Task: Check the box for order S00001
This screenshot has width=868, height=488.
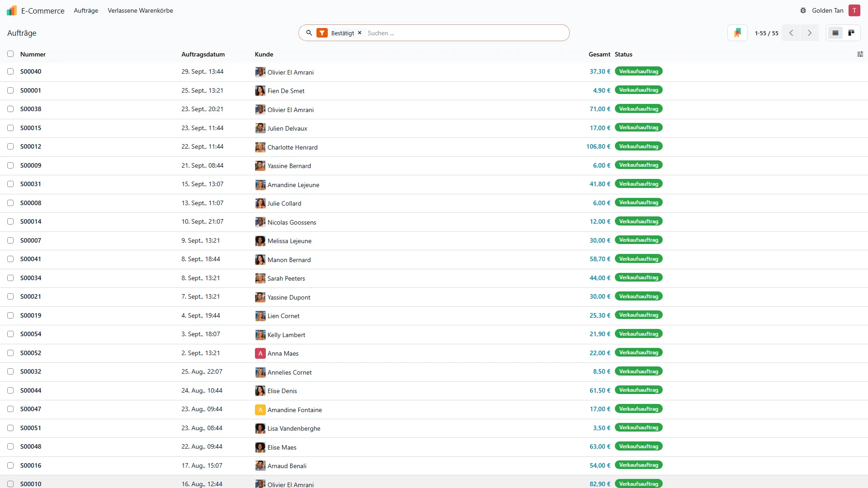Action: click(x=10, y=90)
